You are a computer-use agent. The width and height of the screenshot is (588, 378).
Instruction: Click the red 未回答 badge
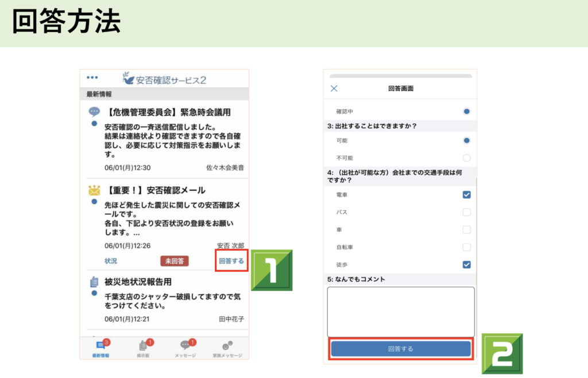click(x=175, y=261)
